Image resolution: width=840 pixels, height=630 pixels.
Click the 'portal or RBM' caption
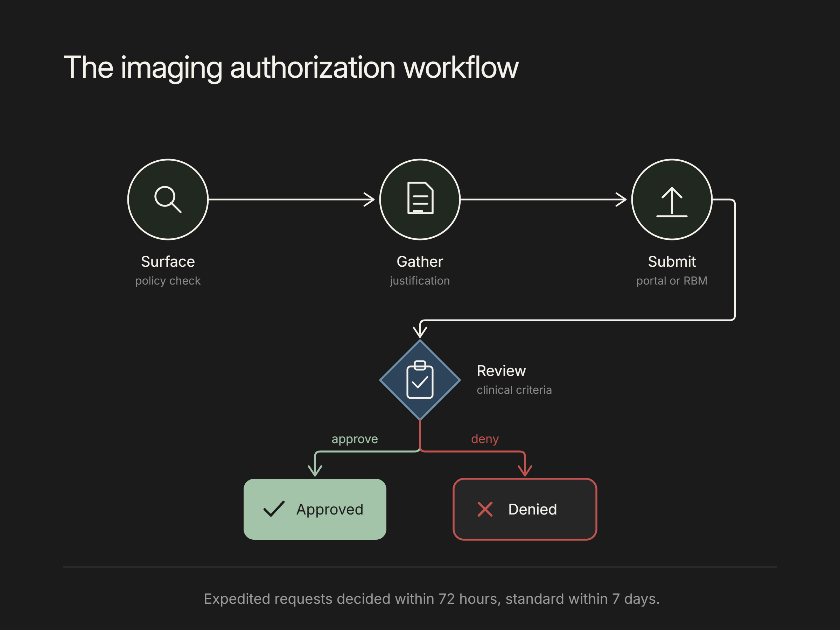tap(672, 281)
